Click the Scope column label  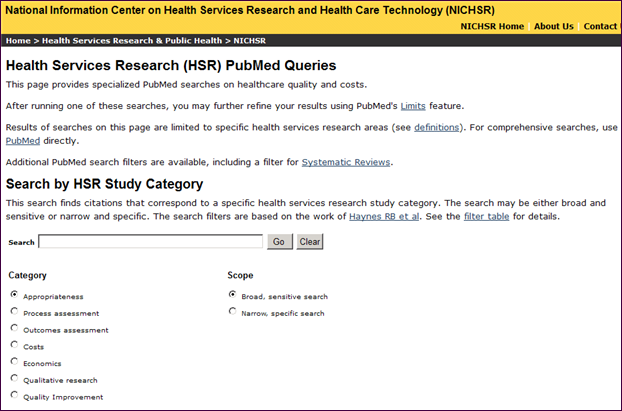pyautogui.click(x=240, y=275)
